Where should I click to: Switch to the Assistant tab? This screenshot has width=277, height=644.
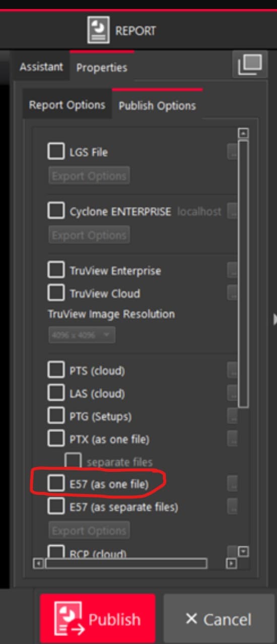click(42, 66)
